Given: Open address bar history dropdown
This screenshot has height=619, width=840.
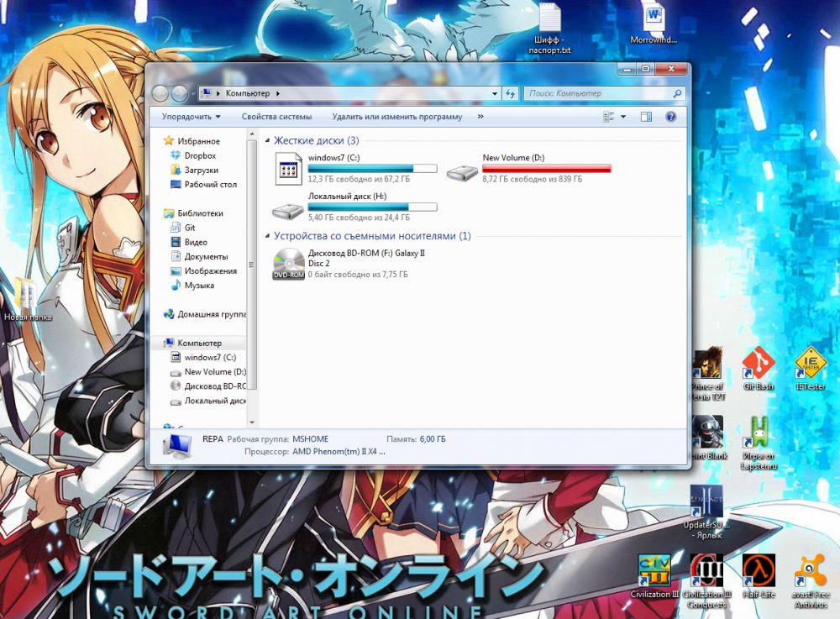Looking at the screenshot, I should click(x=495, y=93).
